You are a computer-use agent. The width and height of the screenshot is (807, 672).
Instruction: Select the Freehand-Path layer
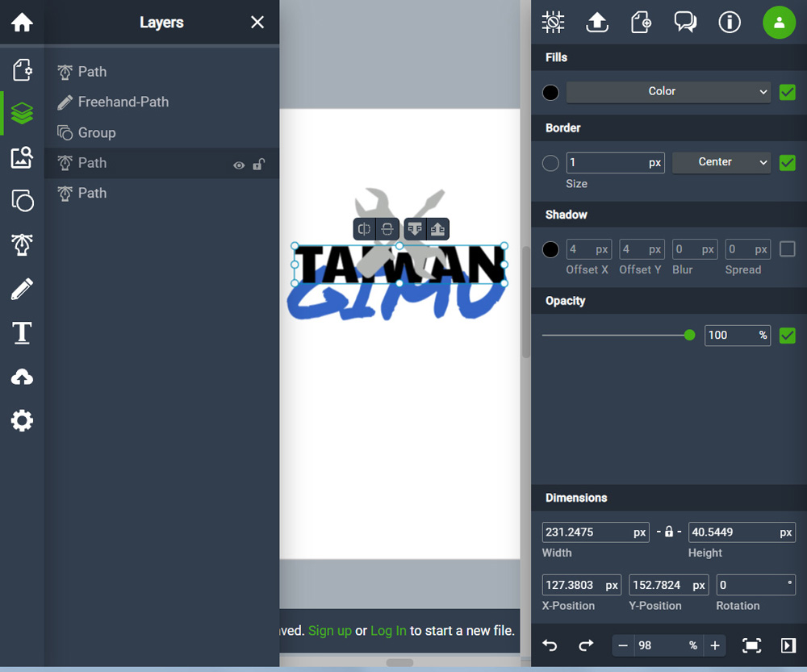click(161, 102)
